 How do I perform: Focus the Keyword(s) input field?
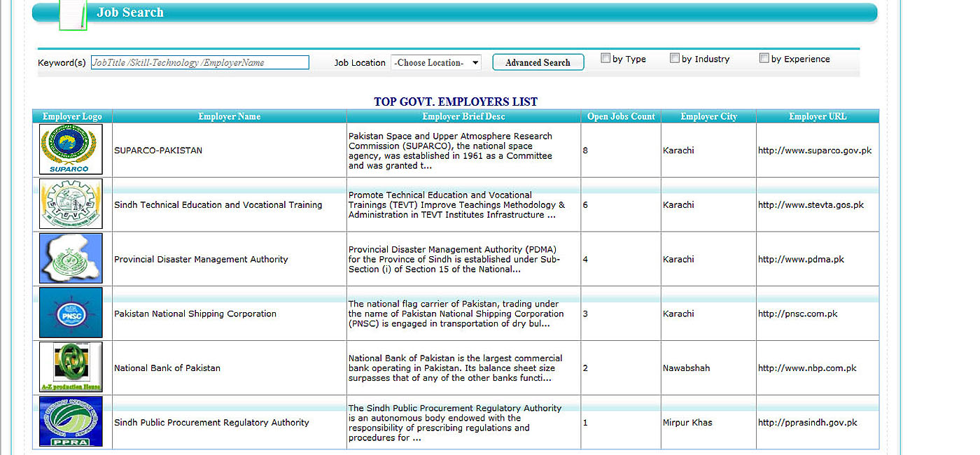(199, 62)
